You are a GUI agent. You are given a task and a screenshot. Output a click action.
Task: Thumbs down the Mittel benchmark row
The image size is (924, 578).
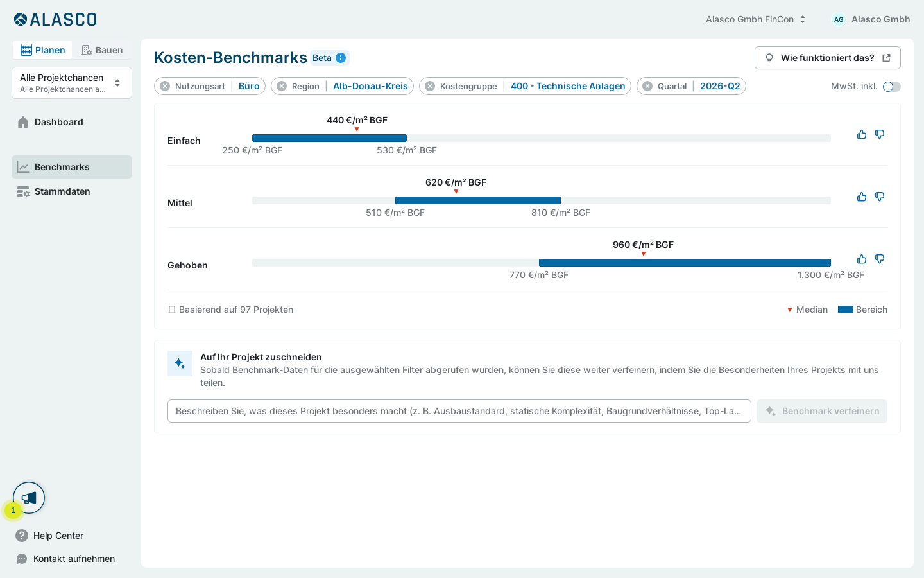coord(880,197)
